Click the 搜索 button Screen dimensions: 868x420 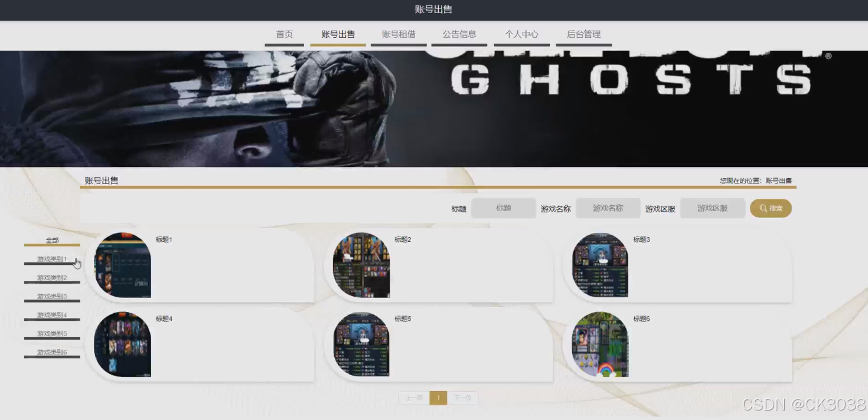tap(771, 208)
